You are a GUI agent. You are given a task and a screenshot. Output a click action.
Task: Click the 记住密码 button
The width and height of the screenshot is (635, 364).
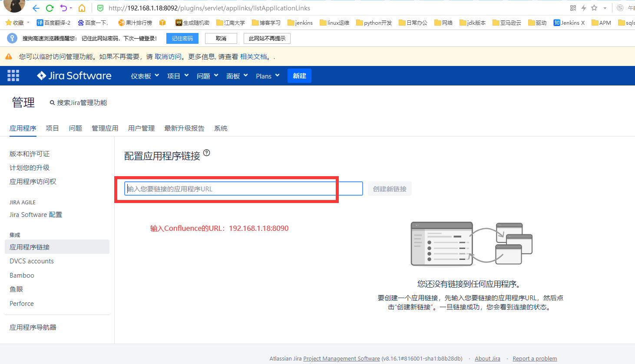pyautogui.click(x=182, y=39)
